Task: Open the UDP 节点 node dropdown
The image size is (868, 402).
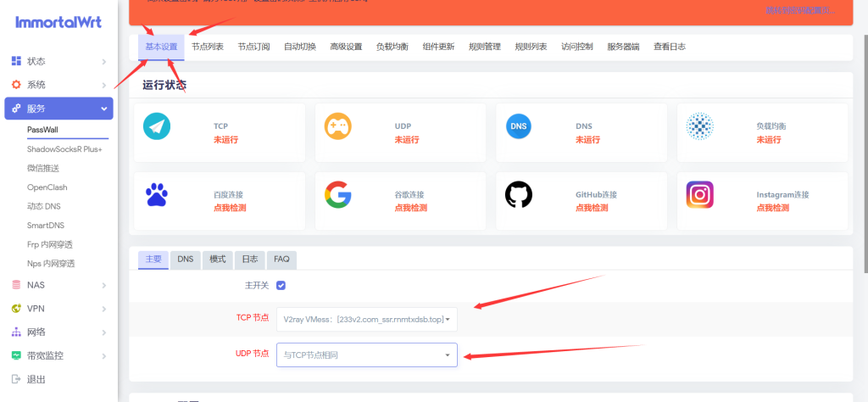Action: pyautogui.click(x=366, y=355)
